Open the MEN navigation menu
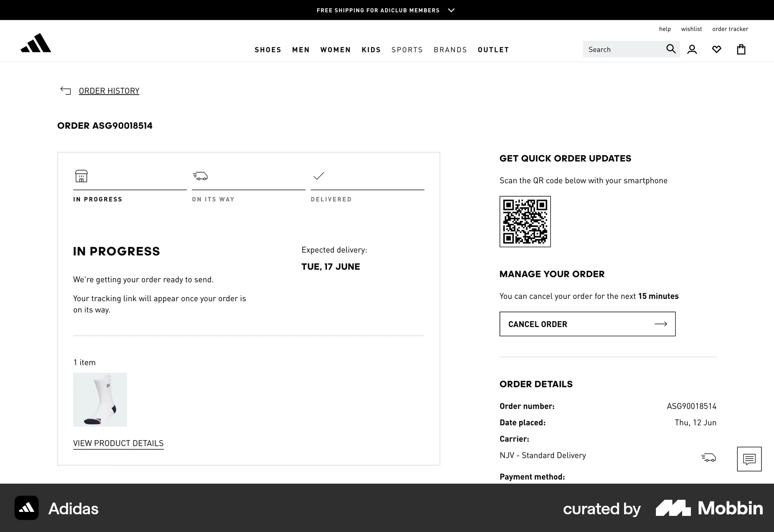774x532 pixels. [301, 49]
